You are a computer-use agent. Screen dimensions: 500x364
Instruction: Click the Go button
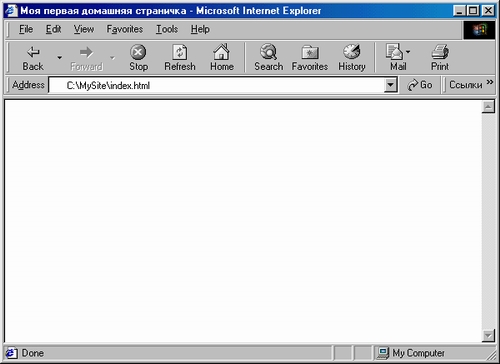pyautogui.click(x=420, y=85)
